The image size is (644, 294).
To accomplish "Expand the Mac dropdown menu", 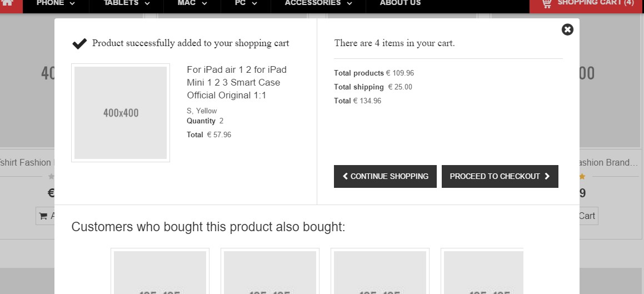I will (192, 3).
